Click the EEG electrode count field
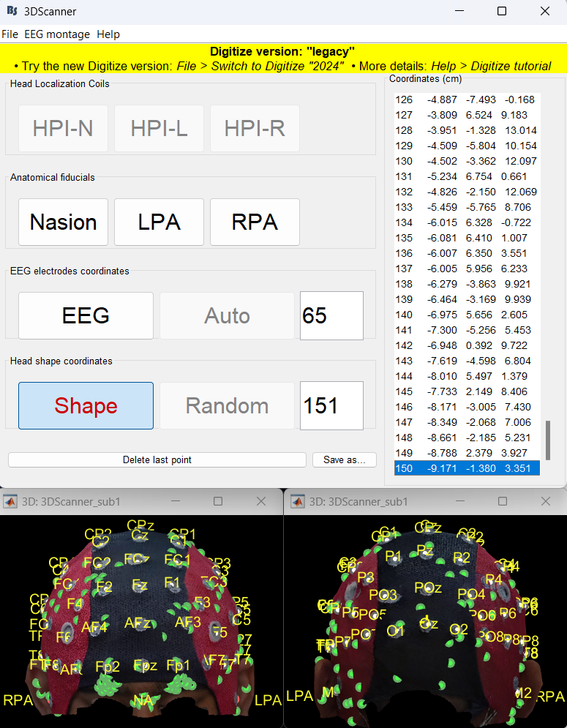Screen dimensions: 567x728 coord(331,316)
